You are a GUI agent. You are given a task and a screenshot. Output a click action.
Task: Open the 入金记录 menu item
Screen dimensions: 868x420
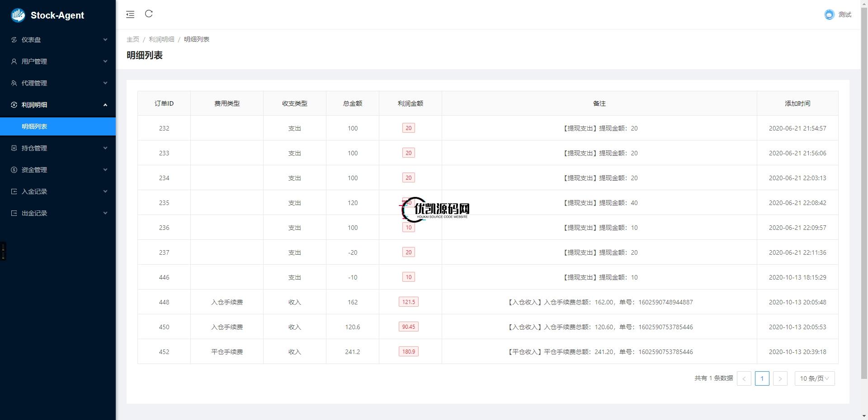coord(34,191)
